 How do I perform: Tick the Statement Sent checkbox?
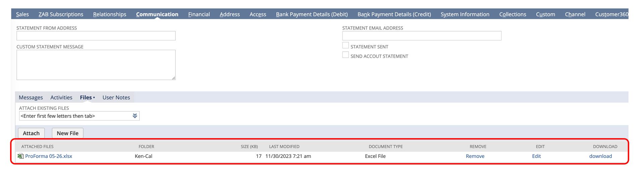tap(345, 46)
